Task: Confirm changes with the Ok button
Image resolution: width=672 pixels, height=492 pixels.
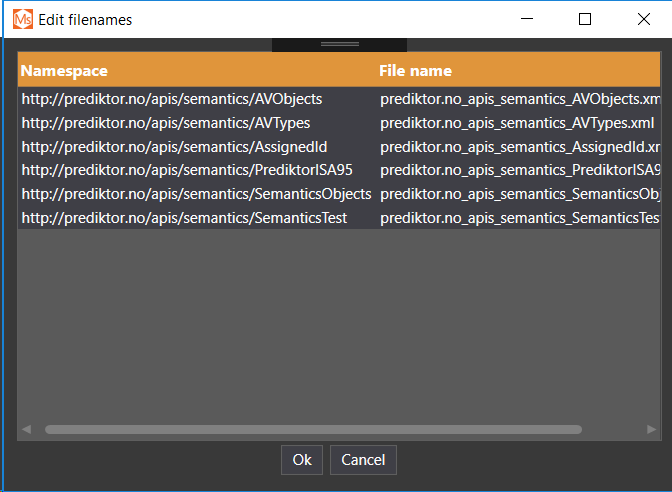Action: tap(302, 460)
